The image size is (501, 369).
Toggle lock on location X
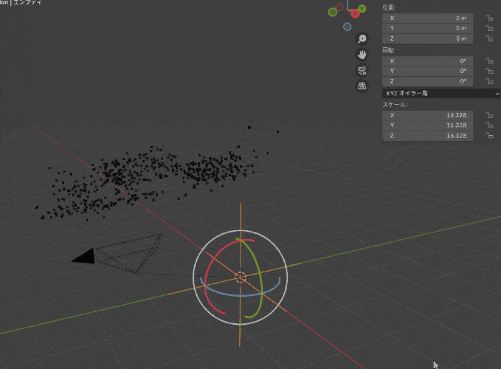(489, 18)
